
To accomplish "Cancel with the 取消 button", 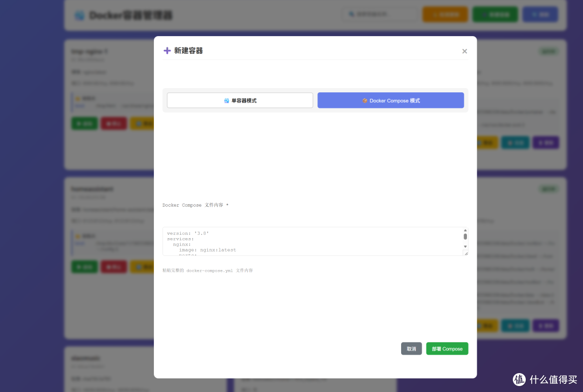I will tap(411, 349).
